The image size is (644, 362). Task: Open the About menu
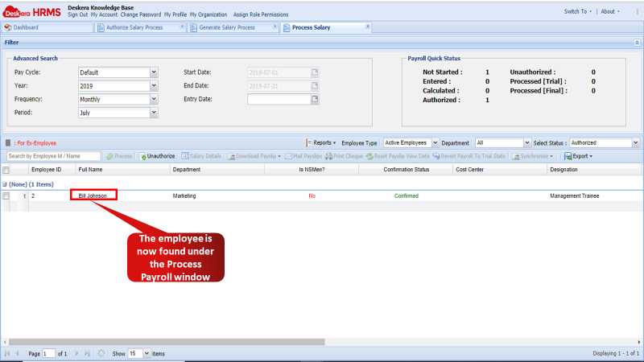pos(610,11)
